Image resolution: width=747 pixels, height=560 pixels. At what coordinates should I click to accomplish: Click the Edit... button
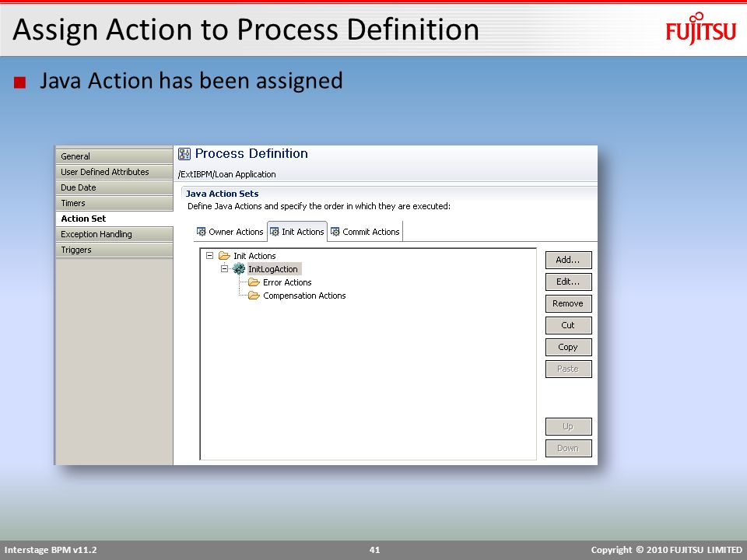click(568, 282)
